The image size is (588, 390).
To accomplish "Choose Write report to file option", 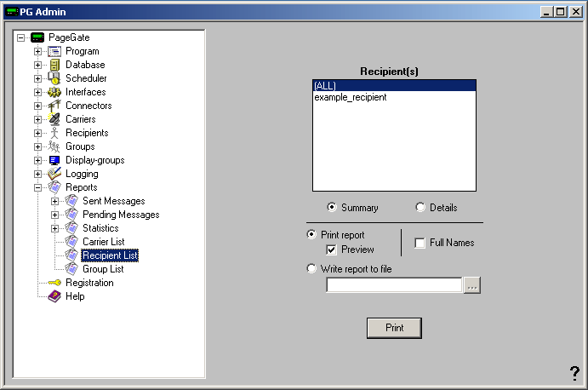I will [x=311, y=269].
